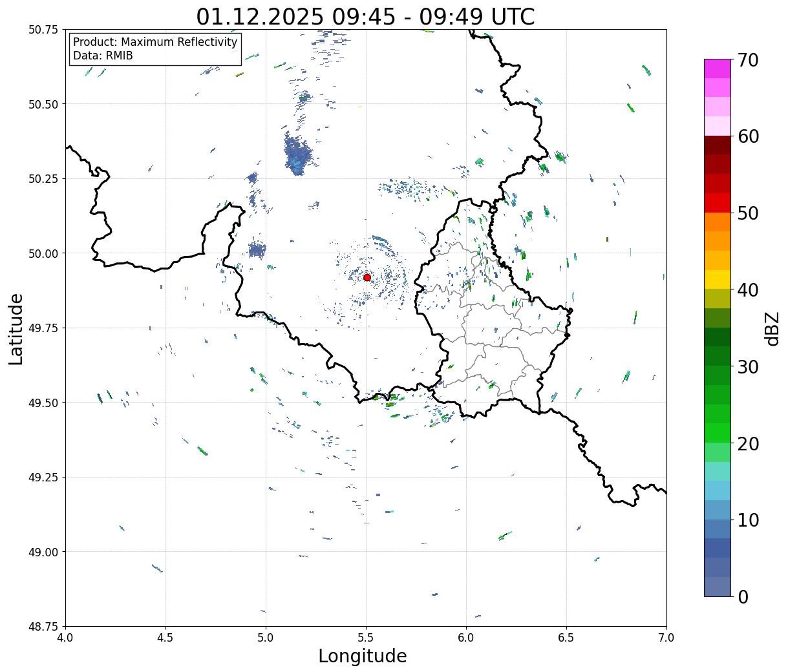The width and height of the screenshot is (788, 672).
Task: Click the 50 tick label on colorbar
Action: tap(747, 213)
